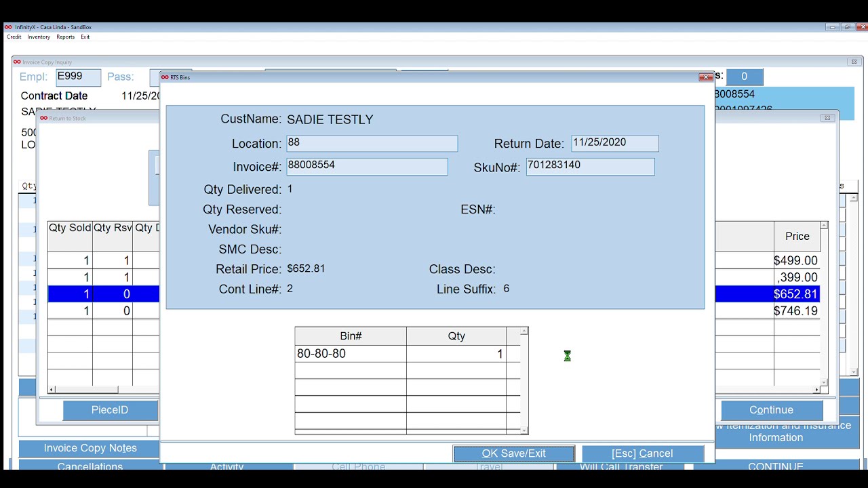Click the Location input field

pyautogui.click(x=372, y=143)
